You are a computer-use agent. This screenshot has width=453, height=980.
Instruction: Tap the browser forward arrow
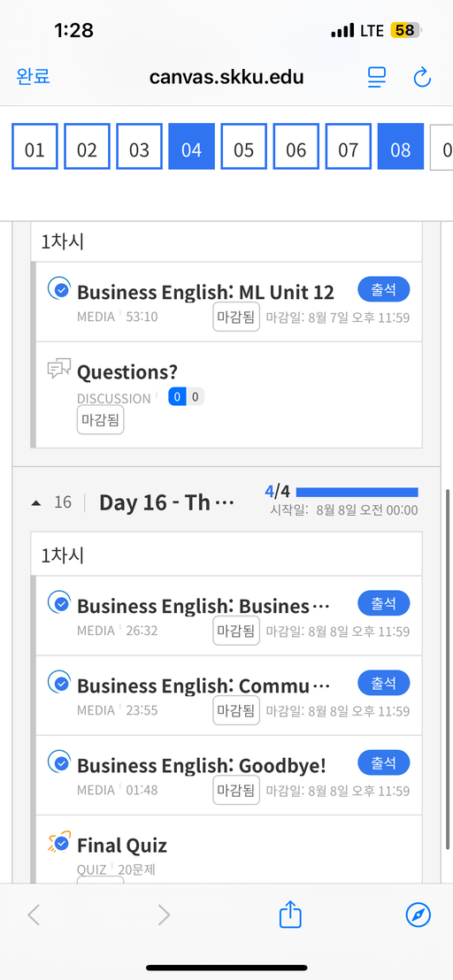164,915
